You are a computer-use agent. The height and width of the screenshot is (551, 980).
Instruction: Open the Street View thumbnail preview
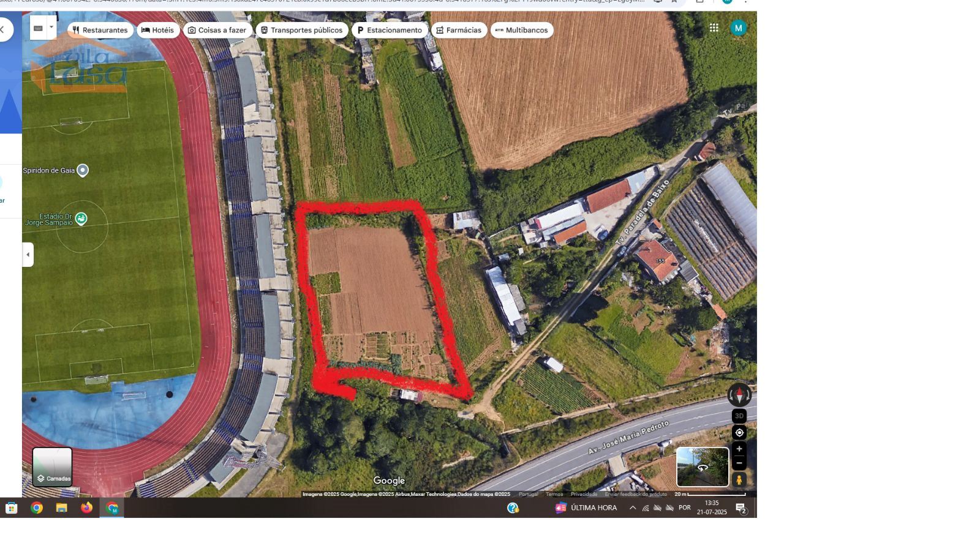click(703, 467)
